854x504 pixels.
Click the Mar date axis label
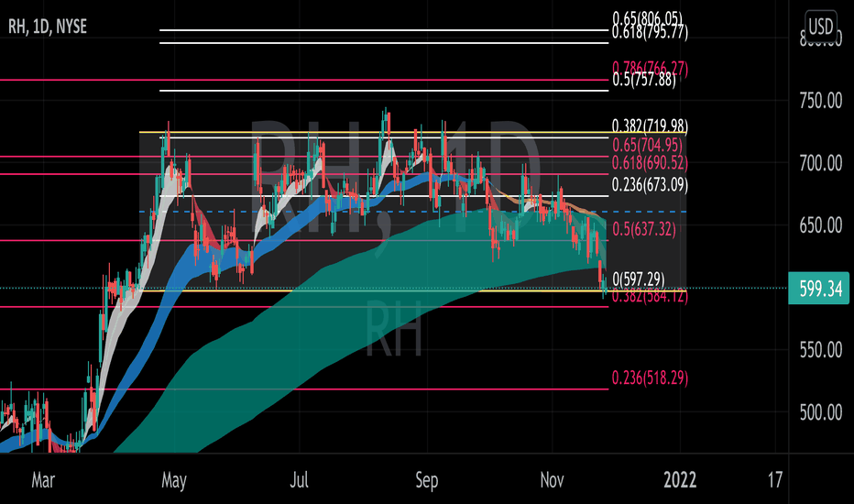point(43,480)
